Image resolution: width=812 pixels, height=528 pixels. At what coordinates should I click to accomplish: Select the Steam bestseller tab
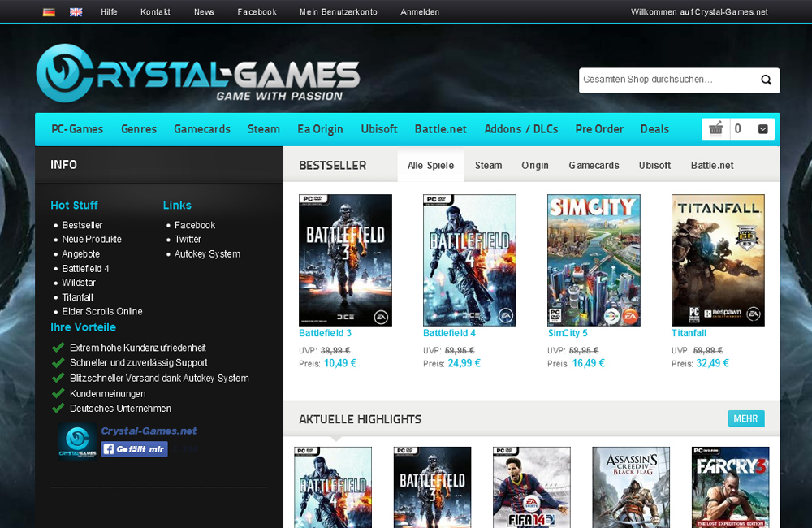click(x=488, y=165)
